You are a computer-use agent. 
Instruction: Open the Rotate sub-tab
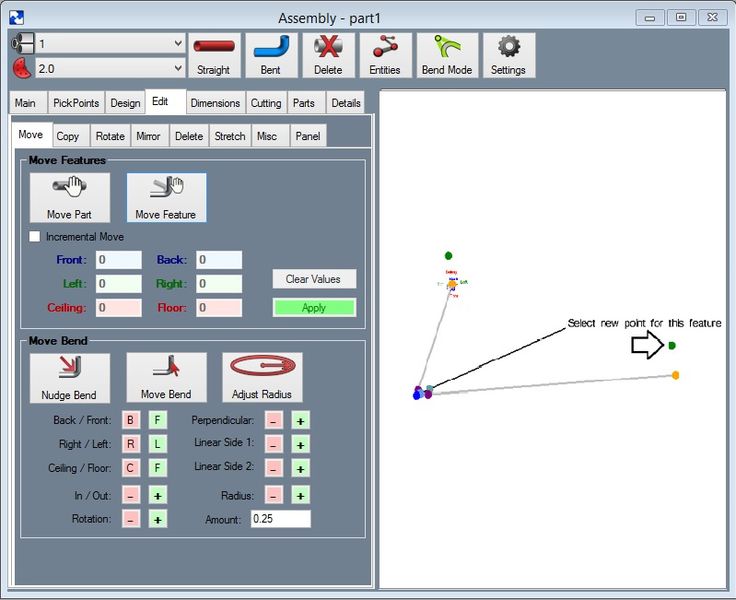[110, 136]
